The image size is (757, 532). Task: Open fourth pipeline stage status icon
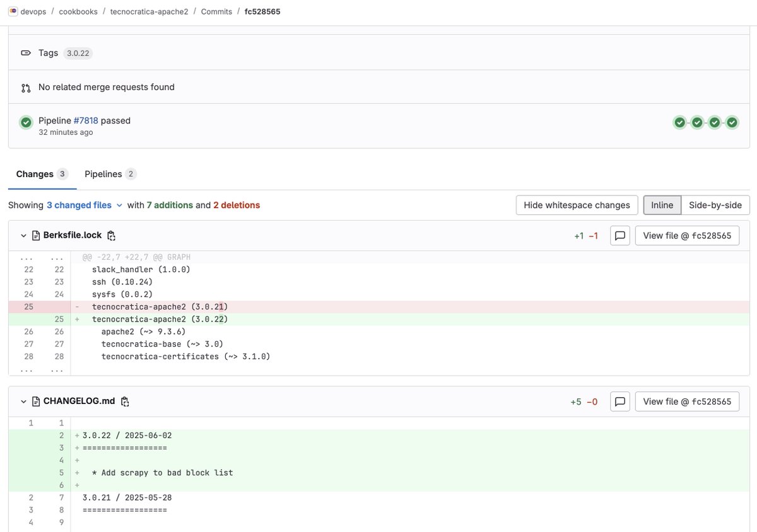732,122
